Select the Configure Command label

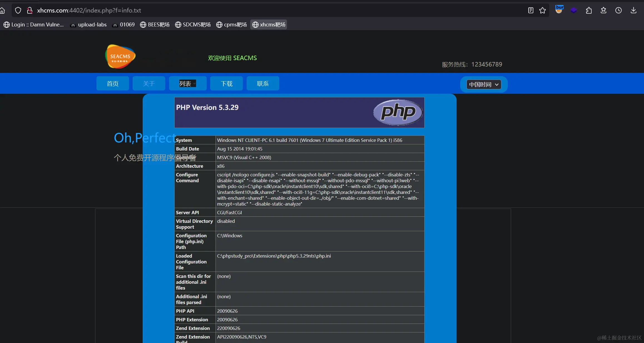(x=187, y=177)
